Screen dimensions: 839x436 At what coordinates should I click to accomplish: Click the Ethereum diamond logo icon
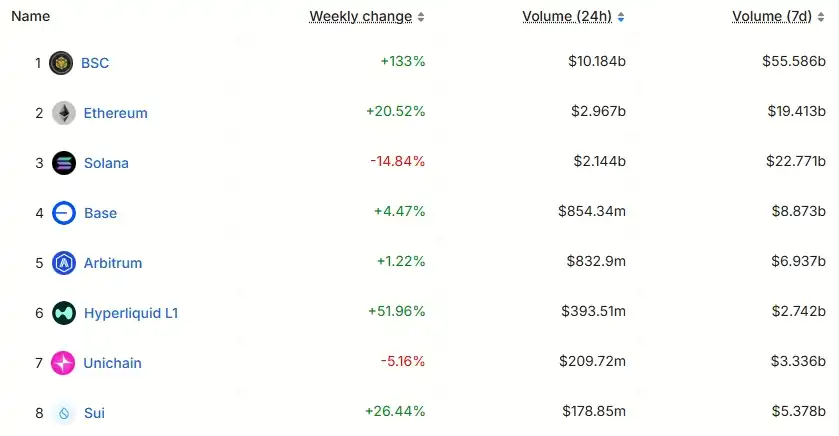pos(64,113)
